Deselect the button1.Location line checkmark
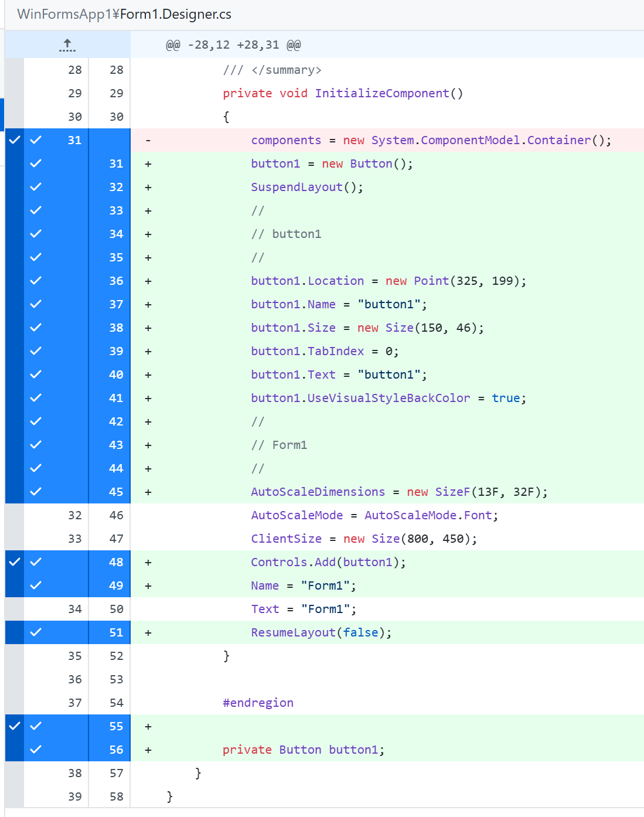 [36, 281]
